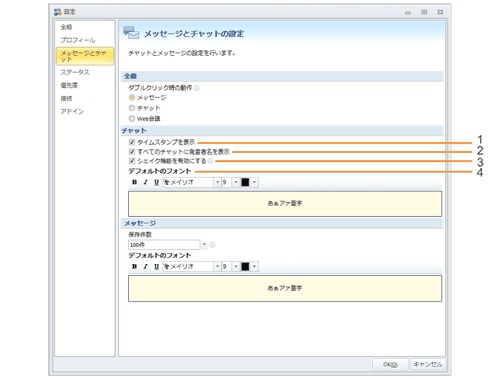Screen dimensions: 500x379
Task: Click info icon next to ダブルクリック時の動作
Action: [197, 88]
